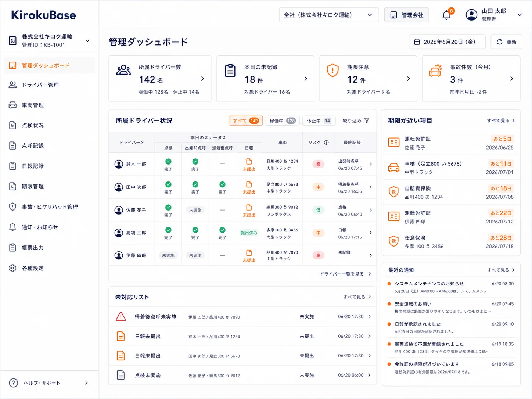Open 車両管理 in the sidebar

click(x=49, y=105)
